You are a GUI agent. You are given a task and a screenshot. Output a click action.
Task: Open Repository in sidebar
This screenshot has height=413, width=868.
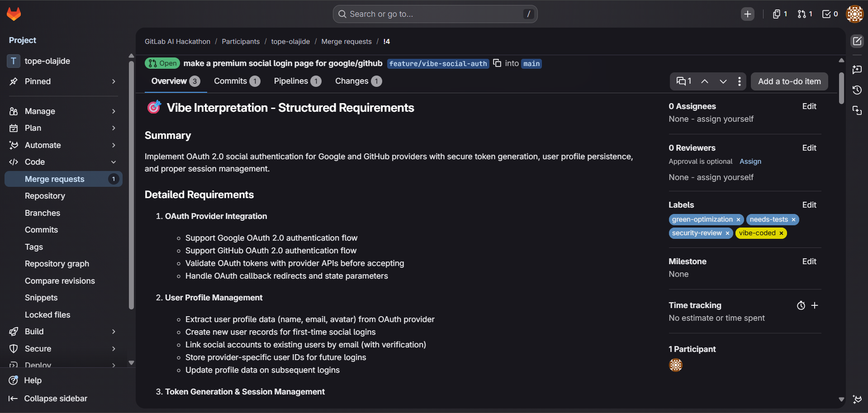point(63,196)
